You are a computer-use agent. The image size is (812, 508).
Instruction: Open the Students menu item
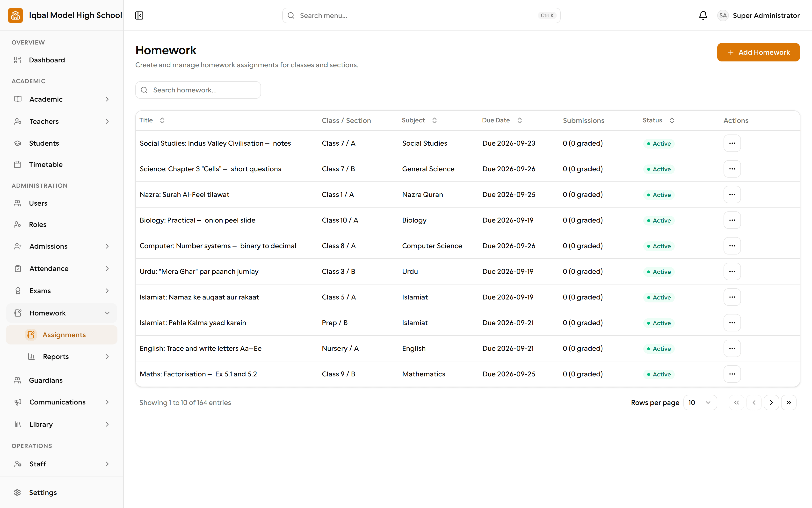(x=62, y=143)
